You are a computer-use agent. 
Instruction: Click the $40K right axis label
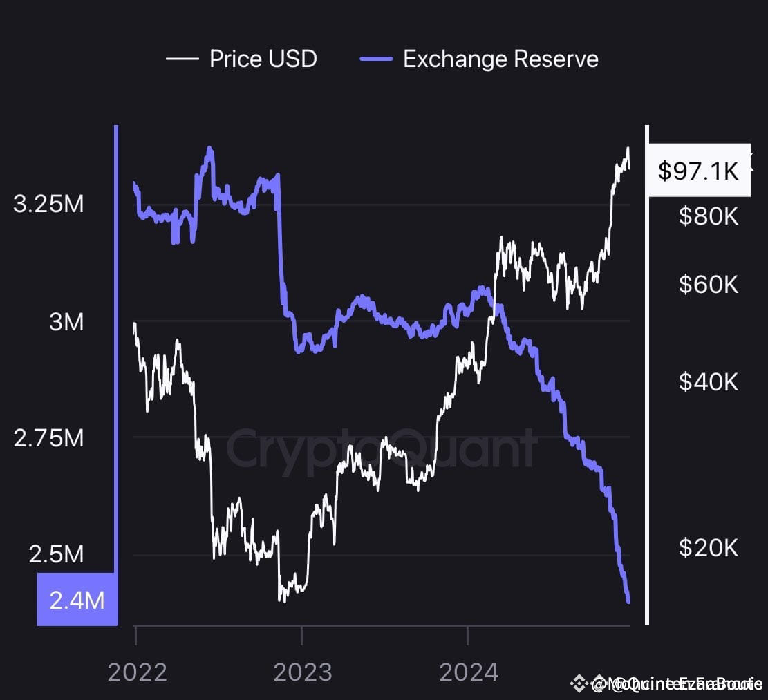(709, 382)
